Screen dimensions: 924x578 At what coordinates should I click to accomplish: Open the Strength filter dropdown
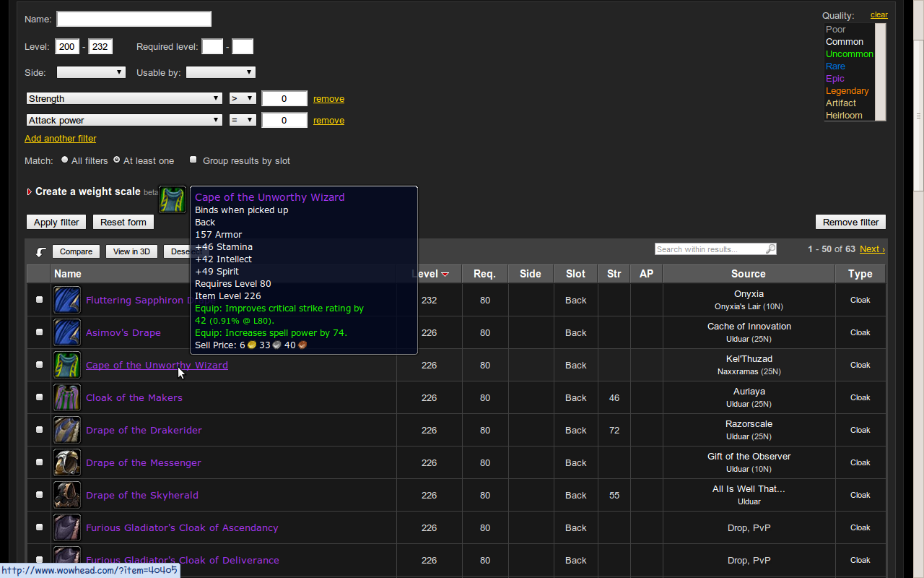tap(124, 98)
